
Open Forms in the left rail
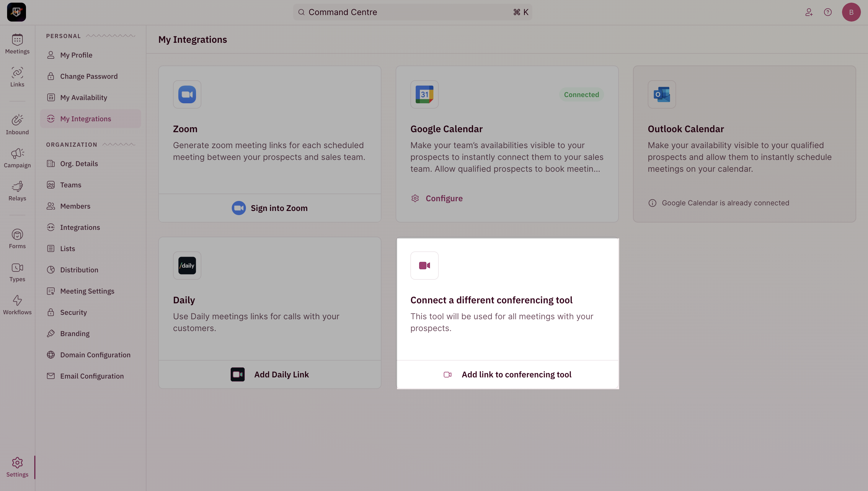17,239
